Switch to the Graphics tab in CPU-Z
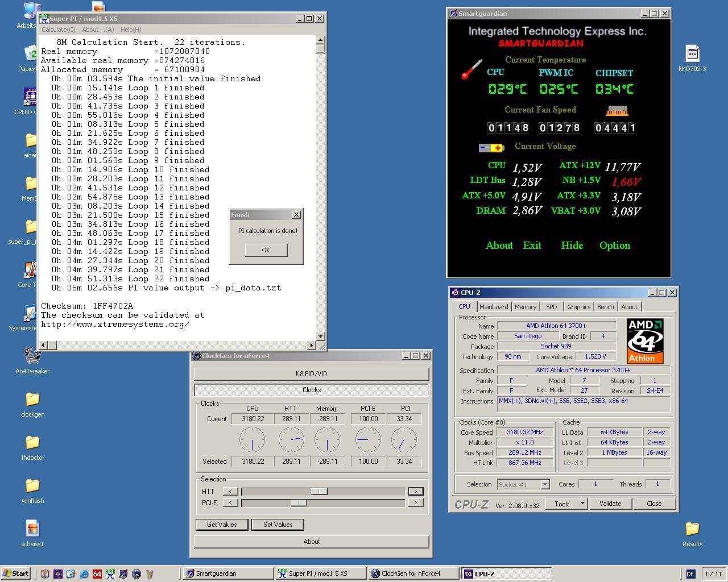Image resolution: width=728 pixels, height=582 pixels. [x=579, y=307]
